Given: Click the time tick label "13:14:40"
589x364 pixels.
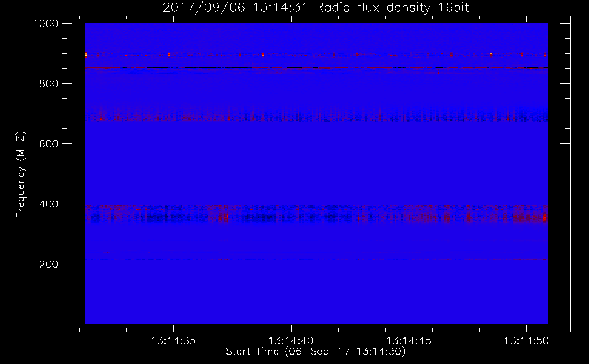Looking at the screenshot, I should [x=291, y=341].
